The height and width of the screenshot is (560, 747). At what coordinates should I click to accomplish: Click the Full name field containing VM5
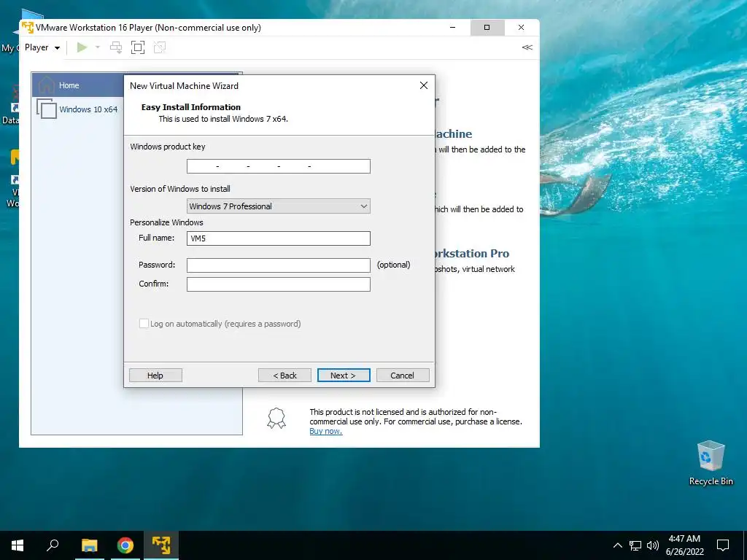click(x=278, y=238)
